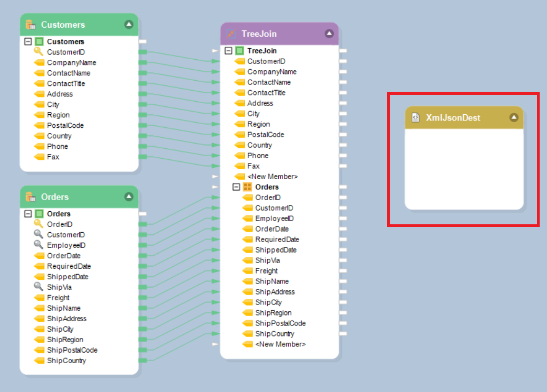This screenshot has height=392, width=547.
Task: Click the XmlJsonDest file icon in header
Action: pyautogui.click(x=415, y=118)
